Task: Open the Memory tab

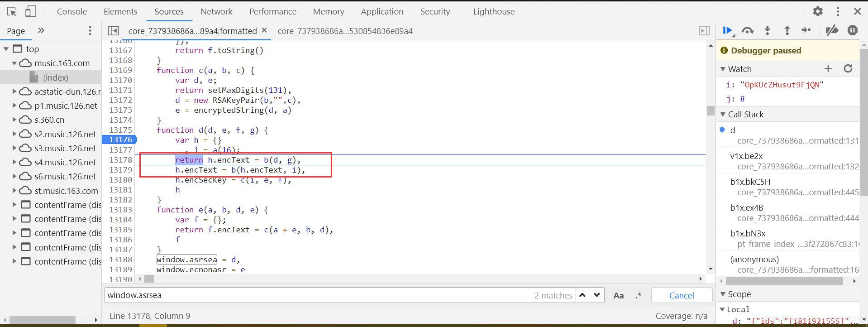Action: point(329,11)
